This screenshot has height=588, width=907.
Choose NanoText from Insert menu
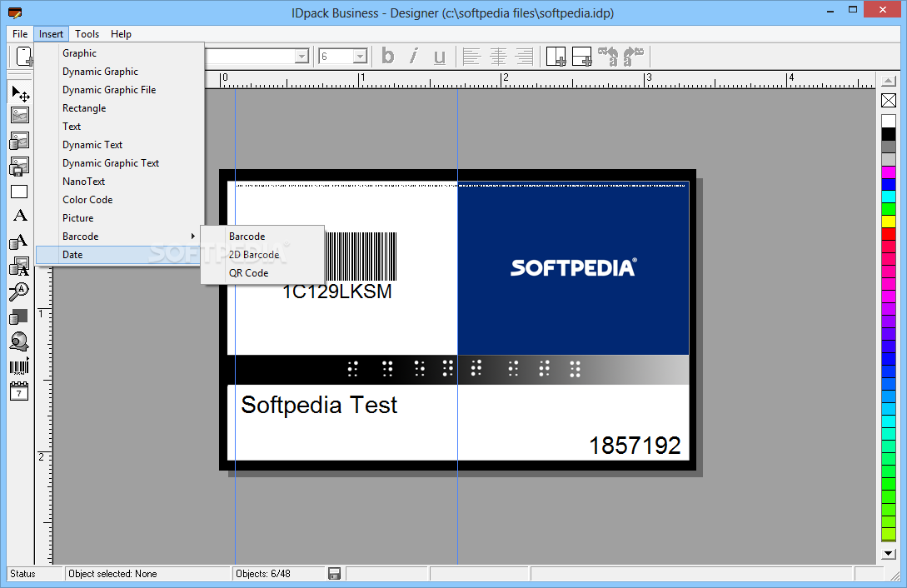coord(120,181)
